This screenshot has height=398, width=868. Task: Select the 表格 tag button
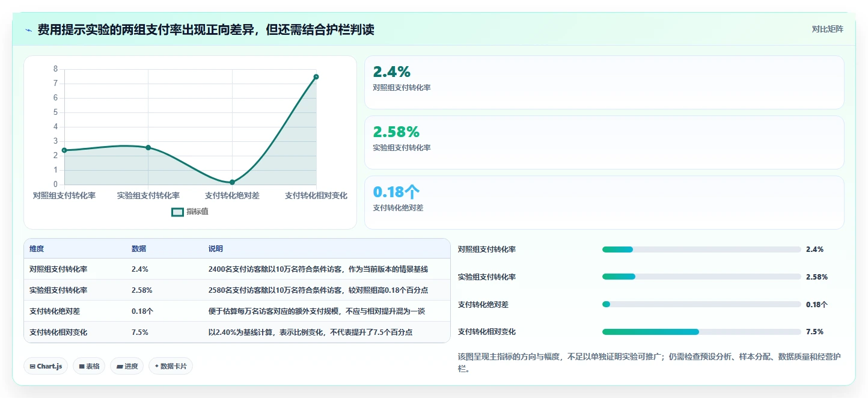89,366
